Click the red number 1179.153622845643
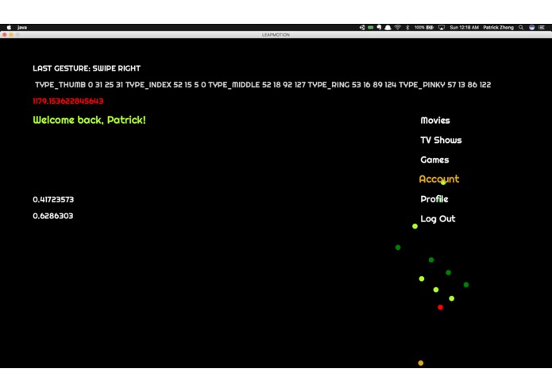Screen dimensions: 552x392 [68, 102]
